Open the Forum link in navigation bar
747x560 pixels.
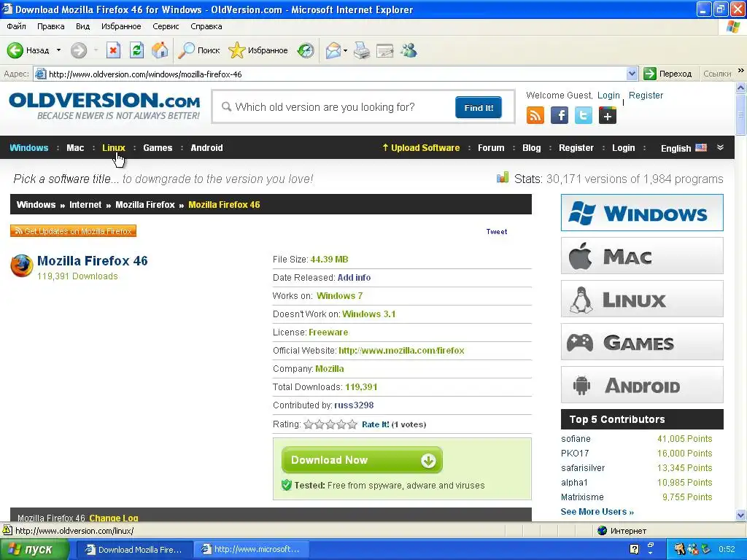491,147
